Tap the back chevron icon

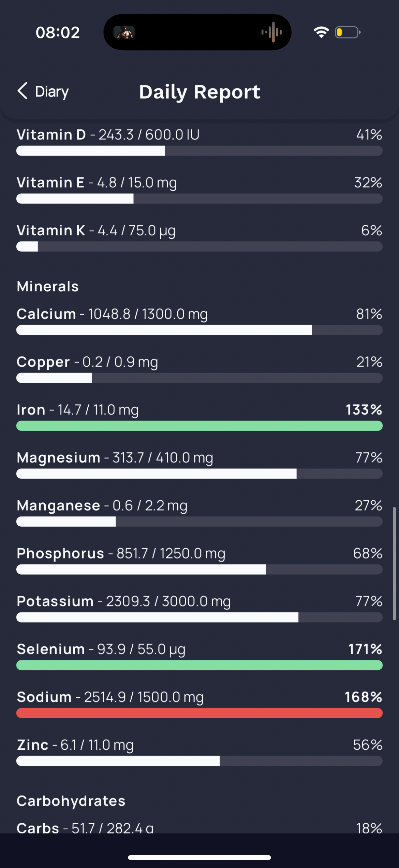coord(22,91)
